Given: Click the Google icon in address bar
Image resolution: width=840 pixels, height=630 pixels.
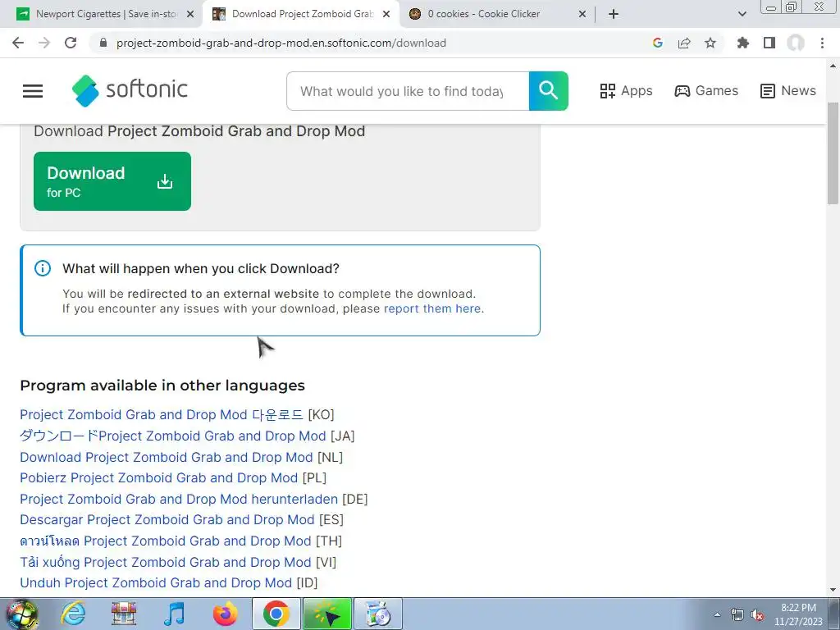Looking at the screenshot, I should pyautogui.click(x=658, y=43).
